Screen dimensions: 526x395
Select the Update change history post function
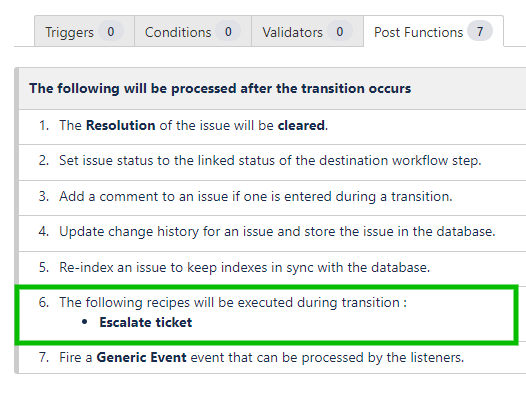click(x=272, y=233)
